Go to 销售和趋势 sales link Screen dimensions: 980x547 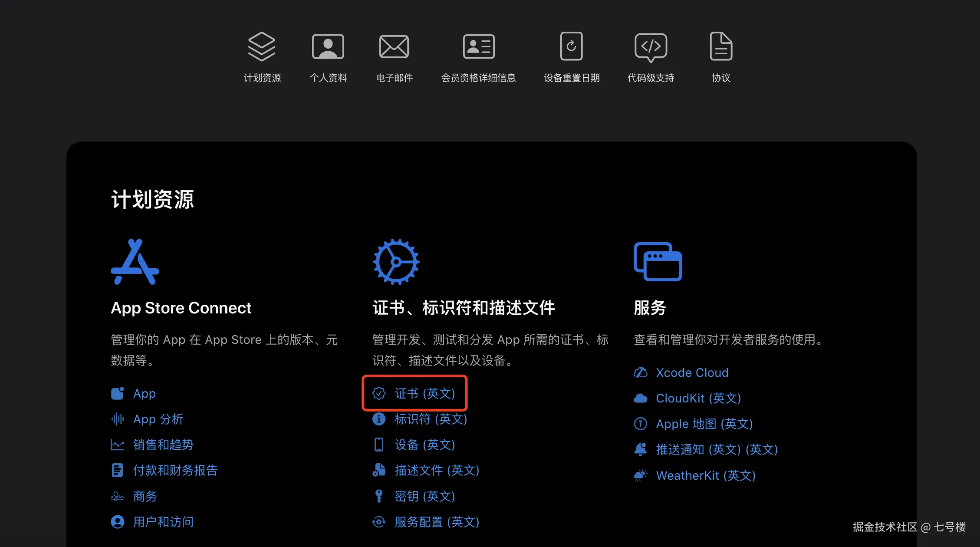click(163, 445)
